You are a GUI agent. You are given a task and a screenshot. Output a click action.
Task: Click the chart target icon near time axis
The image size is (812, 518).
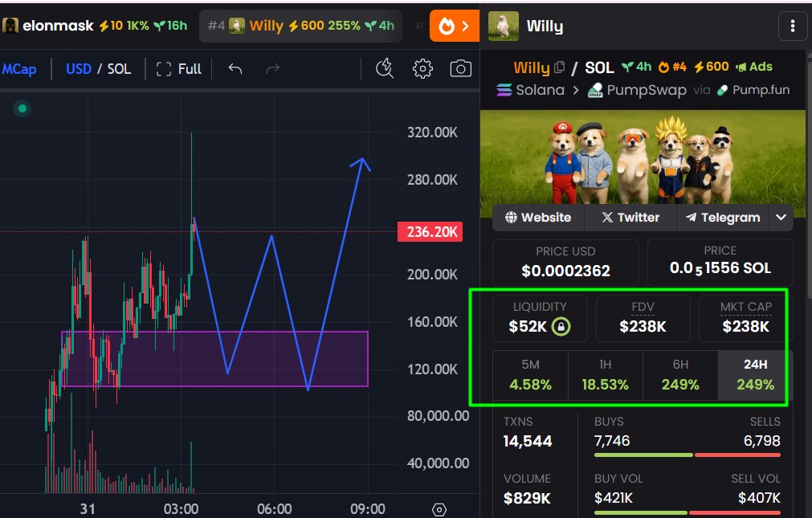tap(439, 510)
